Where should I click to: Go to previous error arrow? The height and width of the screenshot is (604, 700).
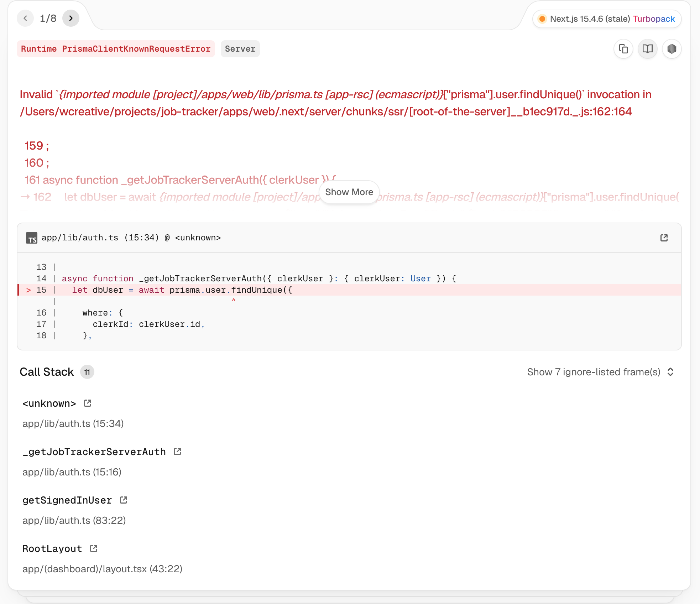pyautogui.click(x=25, y=18)
